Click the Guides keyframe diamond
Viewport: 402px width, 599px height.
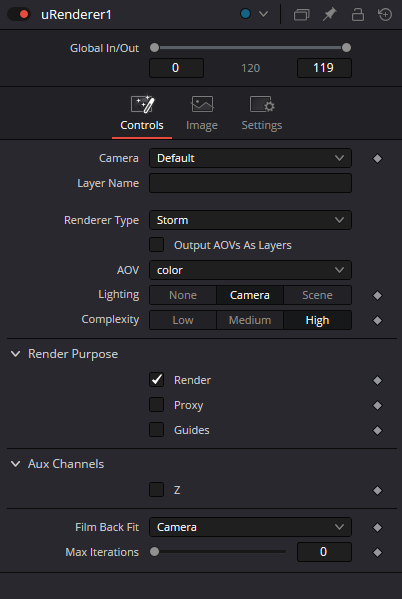click(x=377, y=431)
